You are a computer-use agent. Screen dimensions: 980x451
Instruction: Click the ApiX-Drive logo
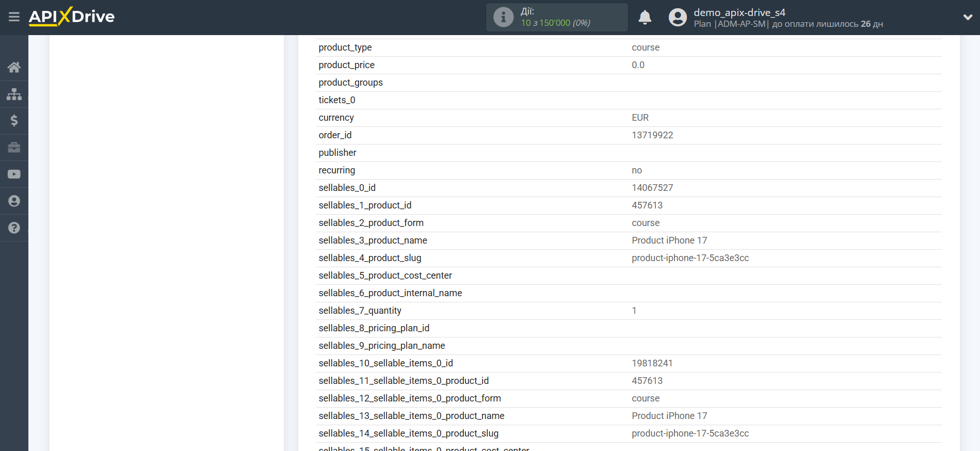72,17
